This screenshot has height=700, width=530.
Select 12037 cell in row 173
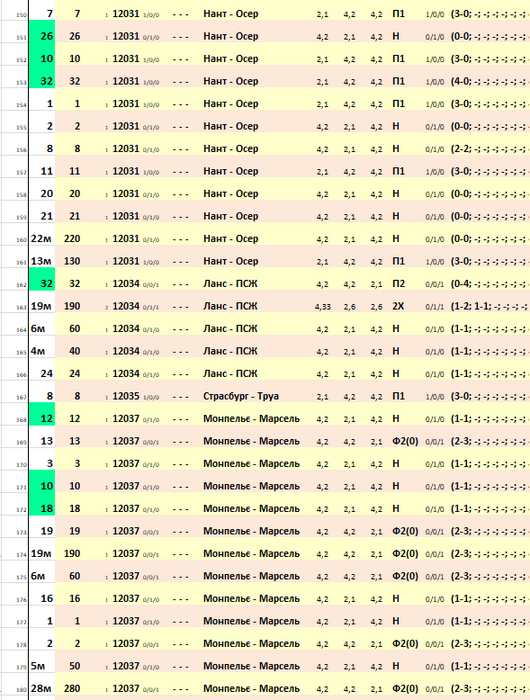click(126, 531)
